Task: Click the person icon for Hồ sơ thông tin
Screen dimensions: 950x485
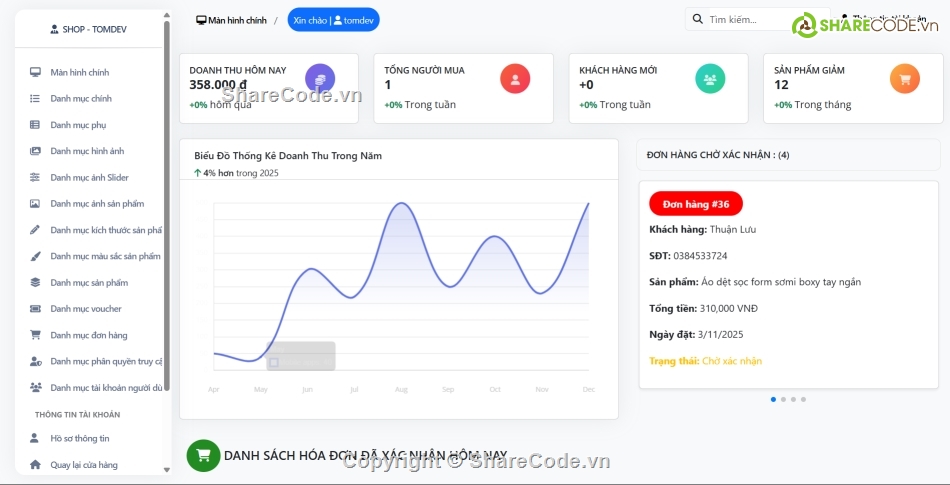Action: pyautogui.click(x=35, y=438)
